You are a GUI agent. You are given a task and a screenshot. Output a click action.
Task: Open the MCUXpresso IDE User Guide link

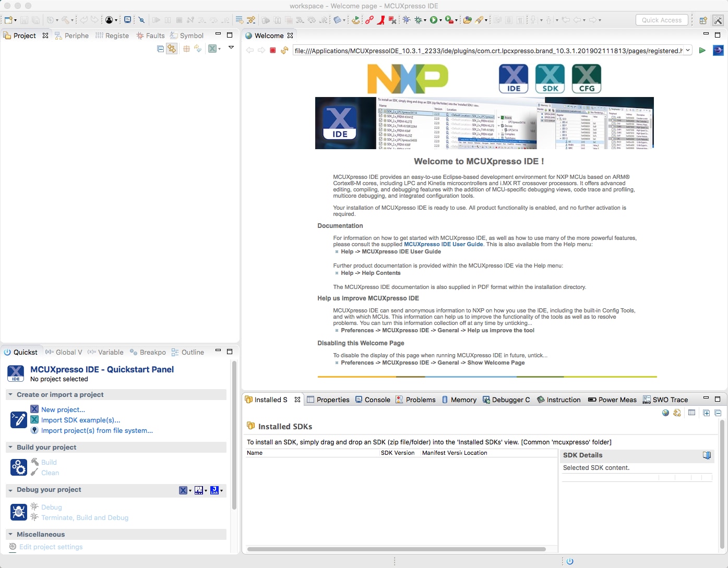(x=443, y=244)
